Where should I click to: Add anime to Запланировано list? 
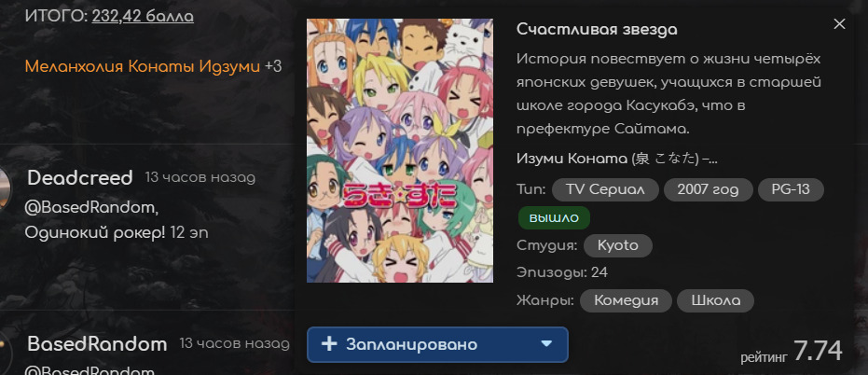437,344
